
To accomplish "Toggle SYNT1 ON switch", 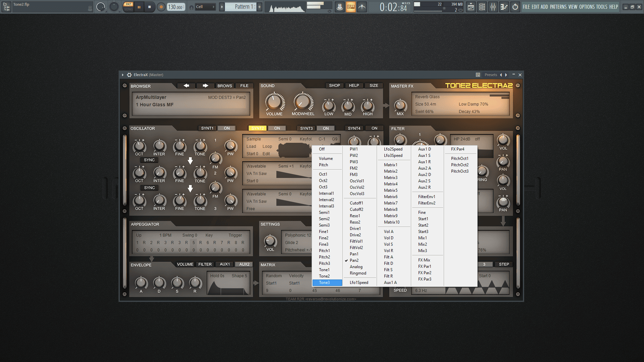I will [x=227, y=128].
